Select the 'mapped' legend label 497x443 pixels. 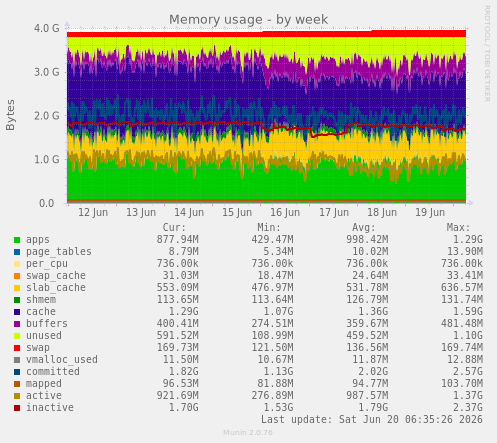point(44,384)
